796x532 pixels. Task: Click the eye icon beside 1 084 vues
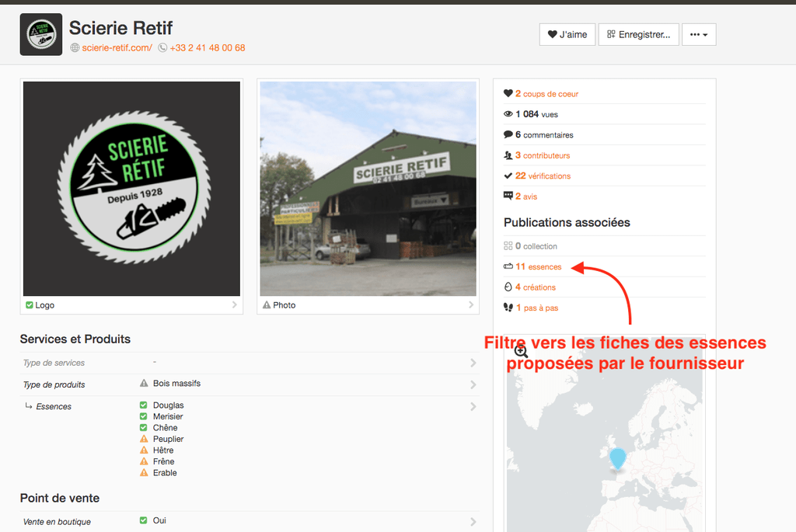click(508, 114)
